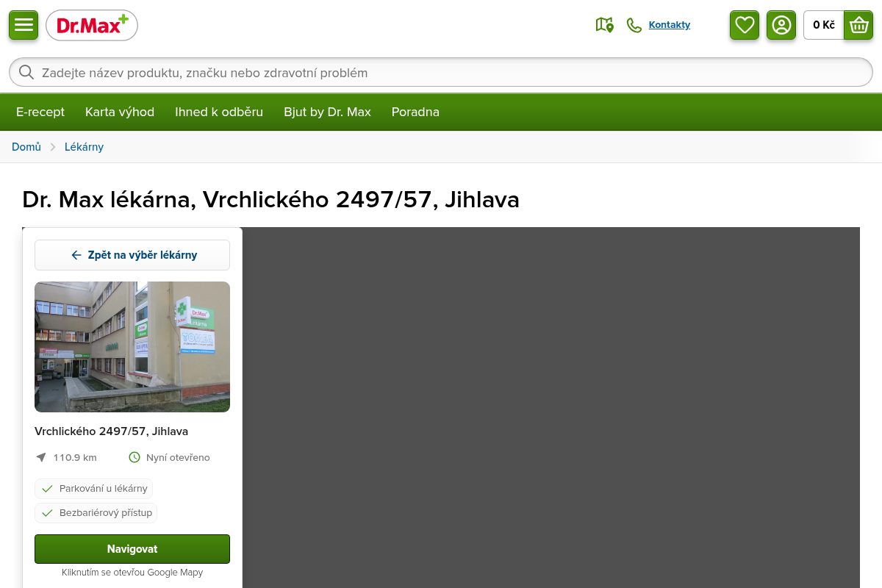Open the Kontakty link
This screenshot has width=882, height=588.
669,25
